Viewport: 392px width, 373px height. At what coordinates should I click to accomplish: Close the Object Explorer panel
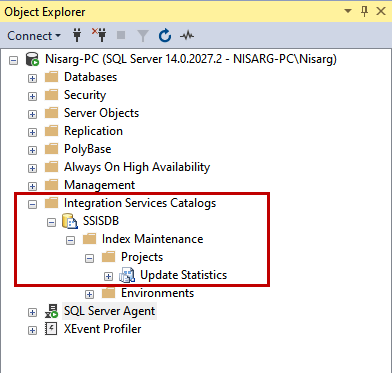(381, 11)
